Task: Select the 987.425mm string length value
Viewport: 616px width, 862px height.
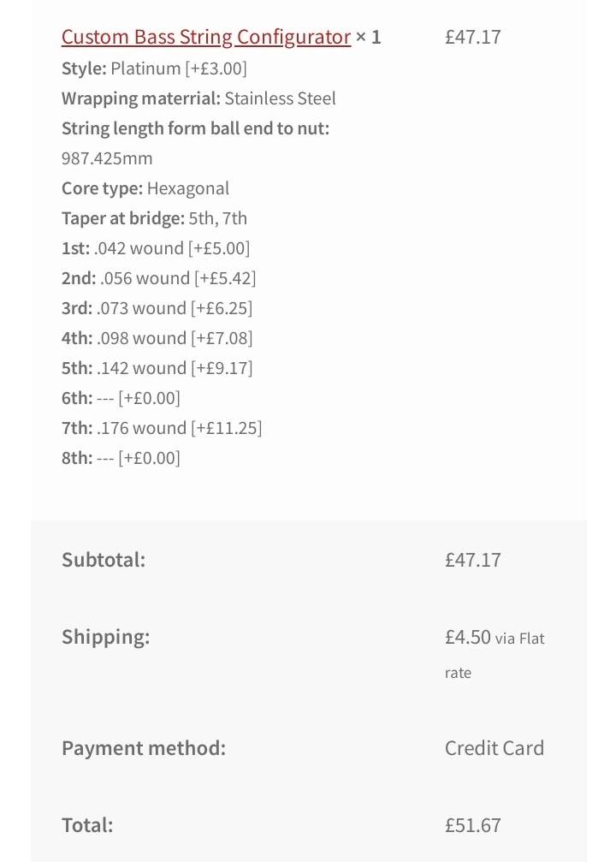Action: click(107, 158)
